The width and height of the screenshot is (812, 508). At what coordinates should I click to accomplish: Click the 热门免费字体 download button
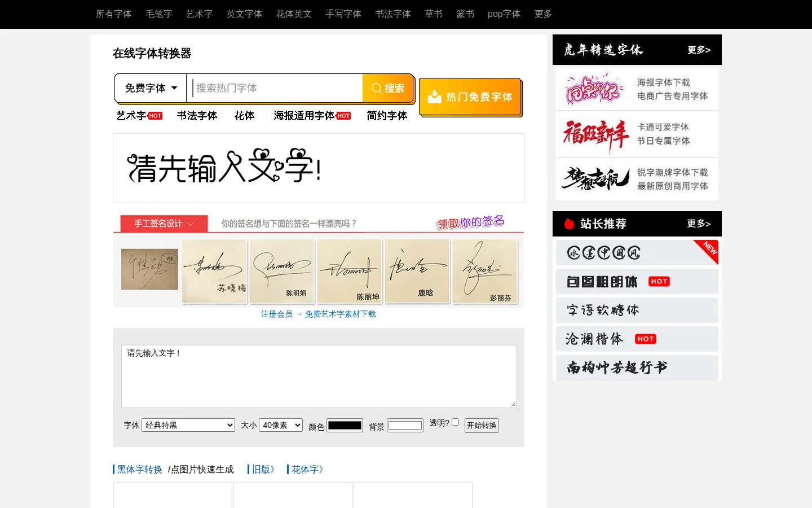point(470,97)
